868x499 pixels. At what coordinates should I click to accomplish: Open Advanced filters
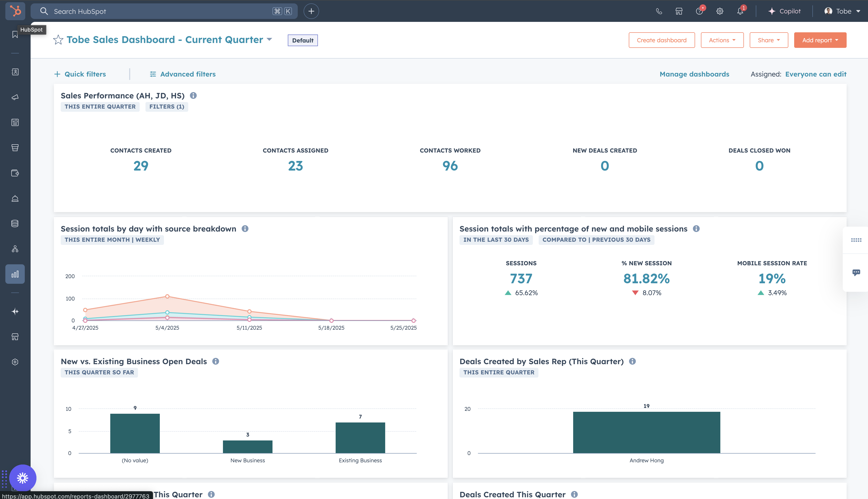(x=183, y=74)
